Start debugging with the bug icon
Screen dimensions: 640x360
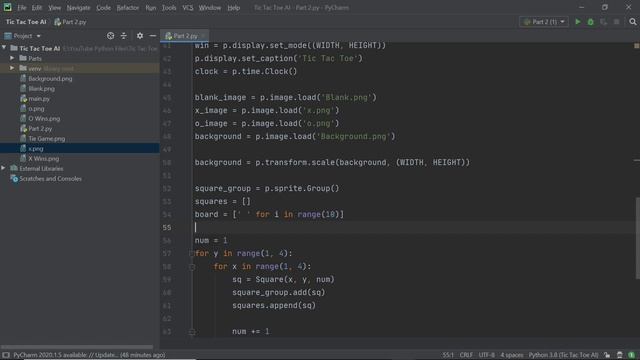pyautogui.click(x=591, y=22)
